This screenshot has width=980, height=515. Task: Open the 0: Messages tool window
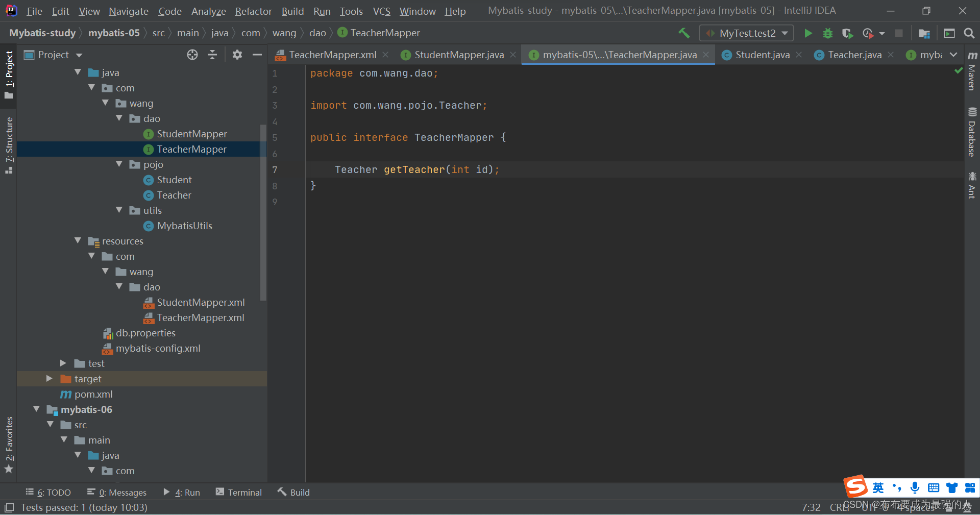tap(117, 493)
